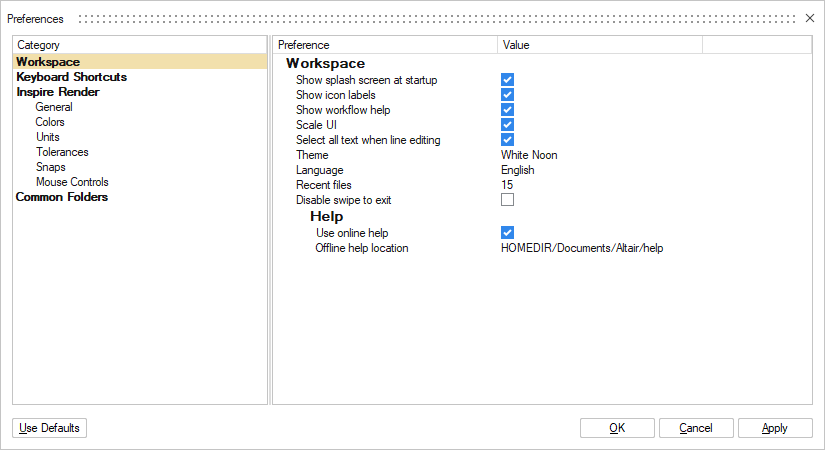Open the Mouse Controls subcategory

tap(72, 182)
